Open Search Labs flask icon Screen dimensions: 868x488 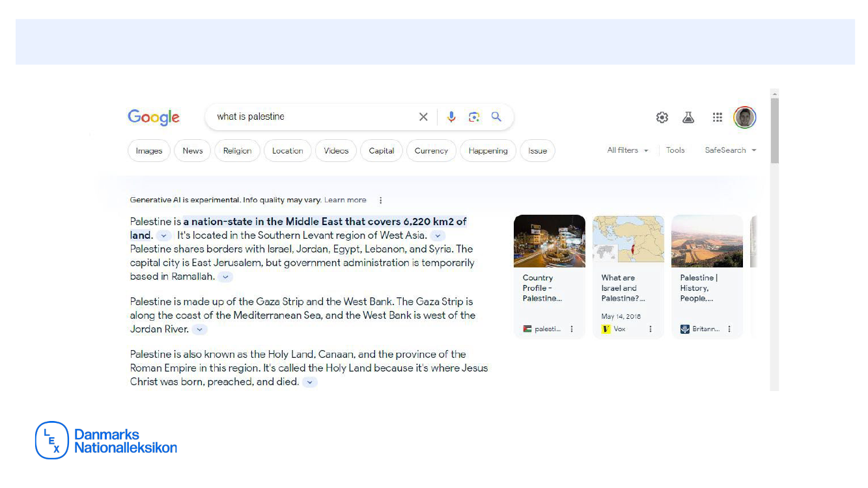688,117
